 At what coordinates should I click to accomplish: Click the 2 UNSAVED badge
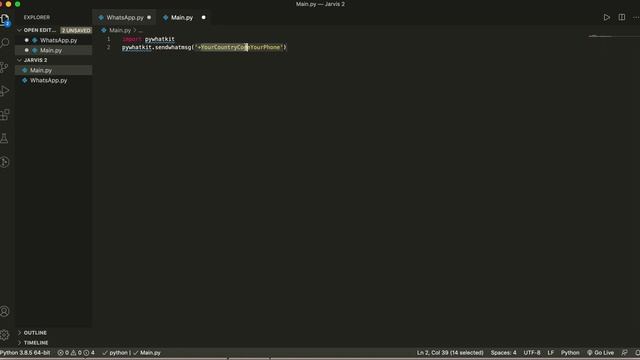(x=76, y=30)
